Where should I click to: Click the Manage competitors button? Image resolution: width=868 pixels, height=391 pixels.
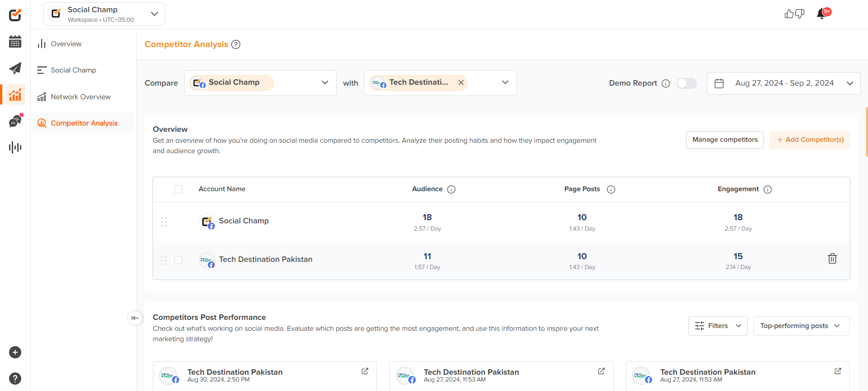tap(725, 140)
